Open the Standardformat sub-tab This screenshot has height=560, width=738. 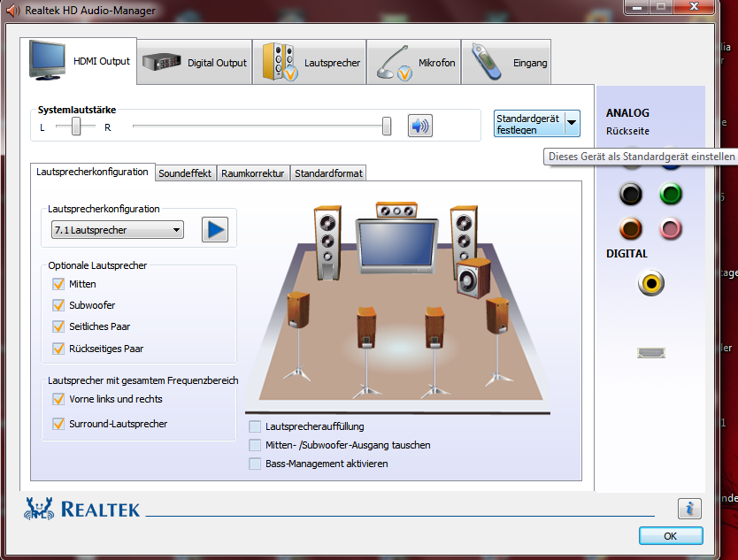pos(328,173)
